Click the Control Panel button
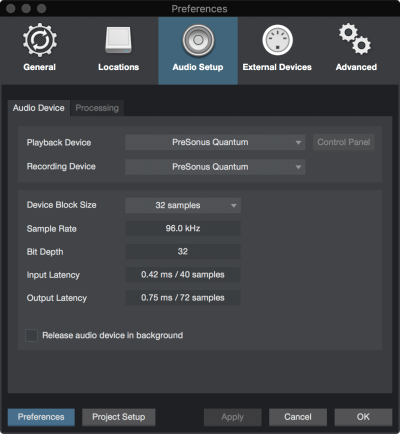 (x=344, y=142)
